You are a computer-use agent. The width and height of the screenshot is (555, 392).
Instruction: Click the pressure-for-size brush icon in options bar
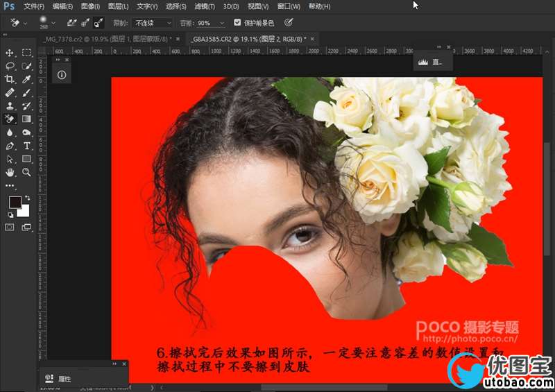289,23
